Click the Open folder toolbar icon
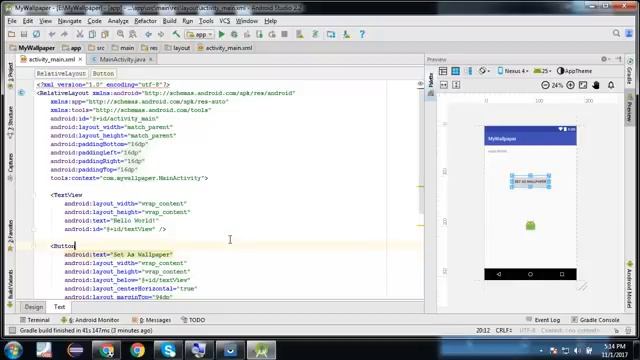 (11, 34)
